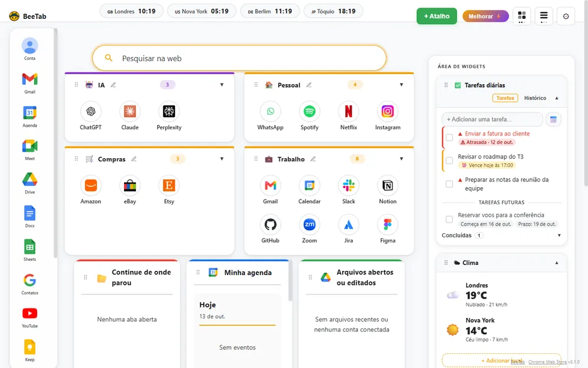Open the Notion shortcut
The width and height of the screenshot is (588, 368).
(387, 185)
